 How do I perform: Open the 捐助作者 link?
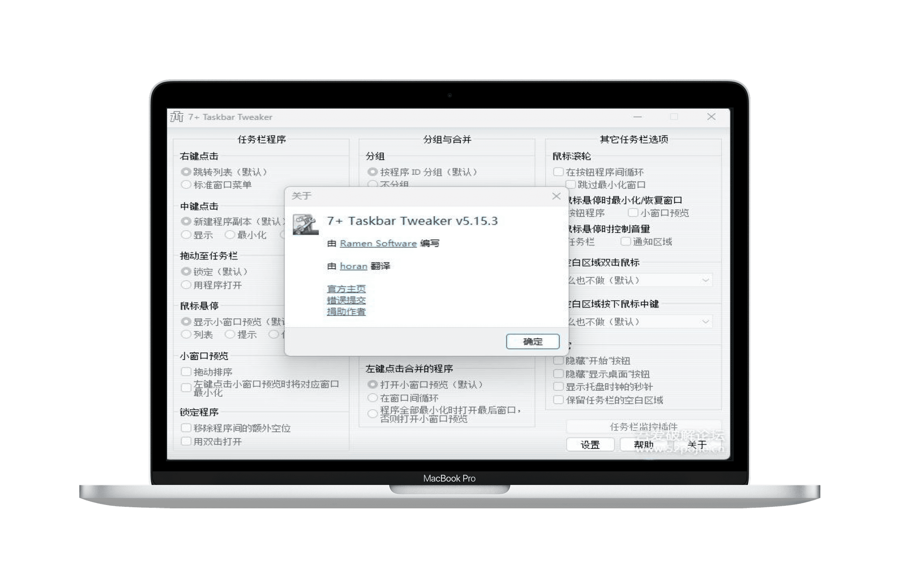pos(346,312)
